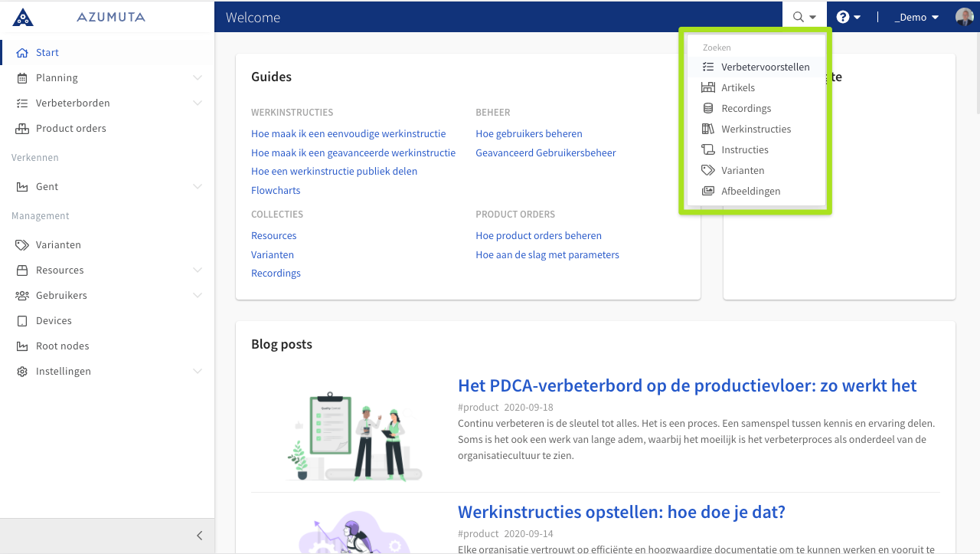The image size is (980, 554).
Task: Expand the Planning sidebar section
Action: (x=198, y=78)
